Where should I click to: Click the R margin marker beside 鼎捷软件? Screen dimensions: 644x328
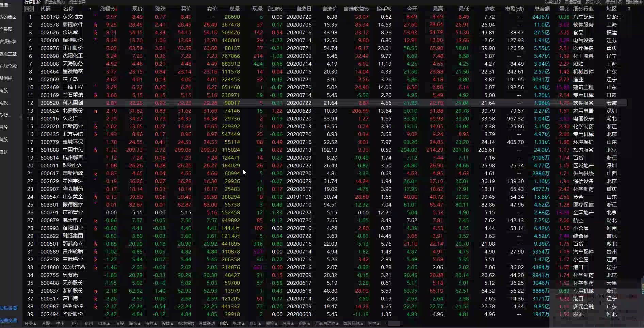[x=96, y=25]
